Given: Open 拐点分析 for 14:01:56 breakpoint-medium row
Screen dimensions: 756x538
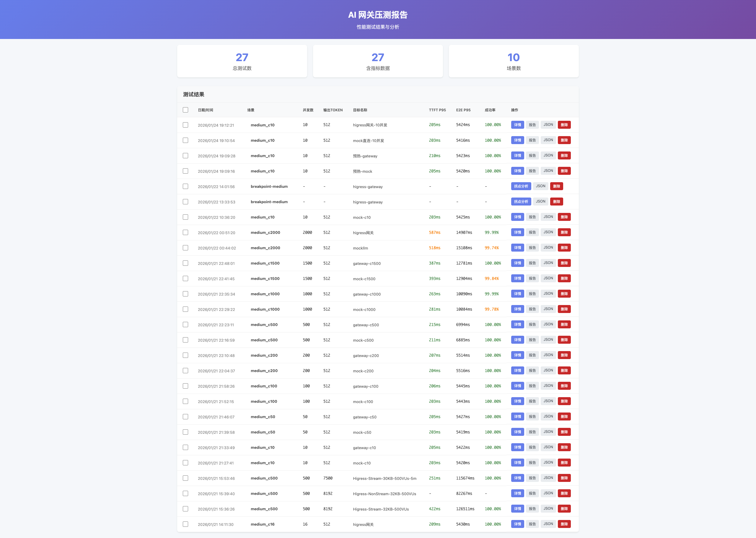Looking at the screenshot, I should point(521,186).
